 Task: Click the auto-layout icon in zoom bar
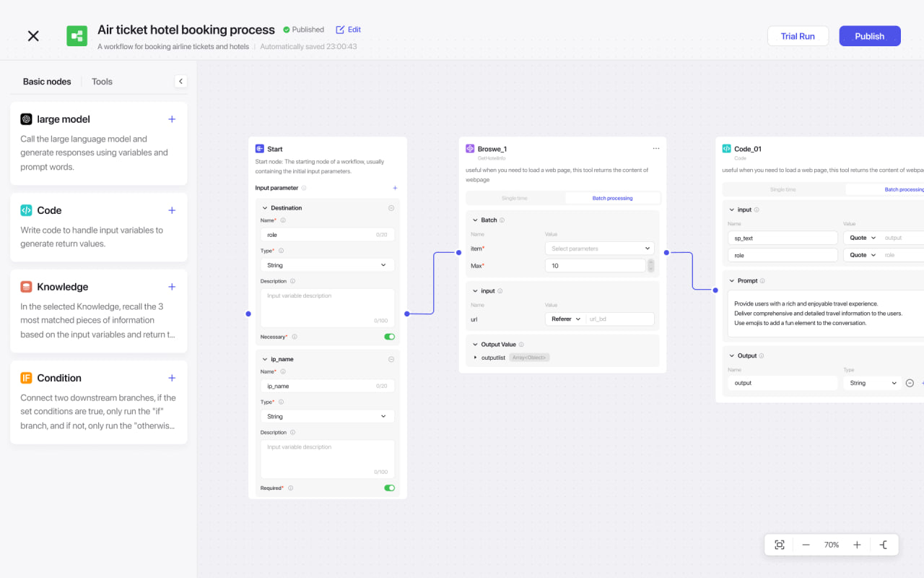(x=884, y=545)
